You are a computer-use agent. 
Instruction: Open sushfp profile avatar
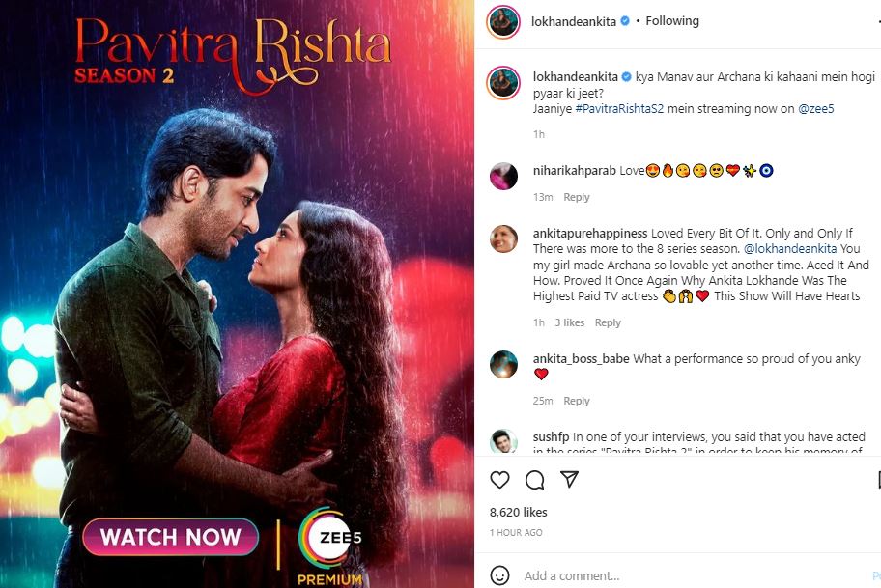tap(503, 441)
